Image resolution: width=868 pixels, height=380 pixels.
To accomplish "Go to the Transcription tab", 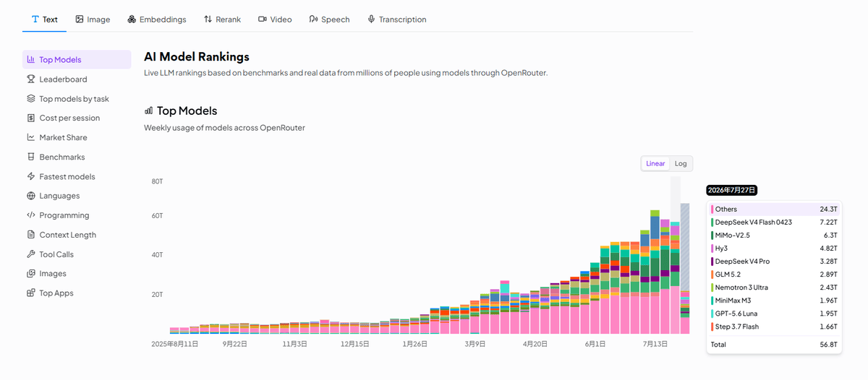I will click(396, 20).
